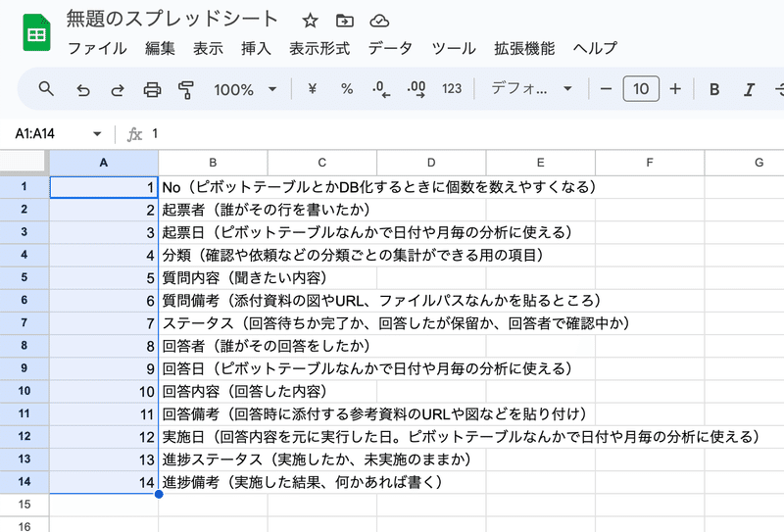Image resolution: width=784 pixels, height=532 pixels.
Task: Select column E header
Action: (541, 163)
